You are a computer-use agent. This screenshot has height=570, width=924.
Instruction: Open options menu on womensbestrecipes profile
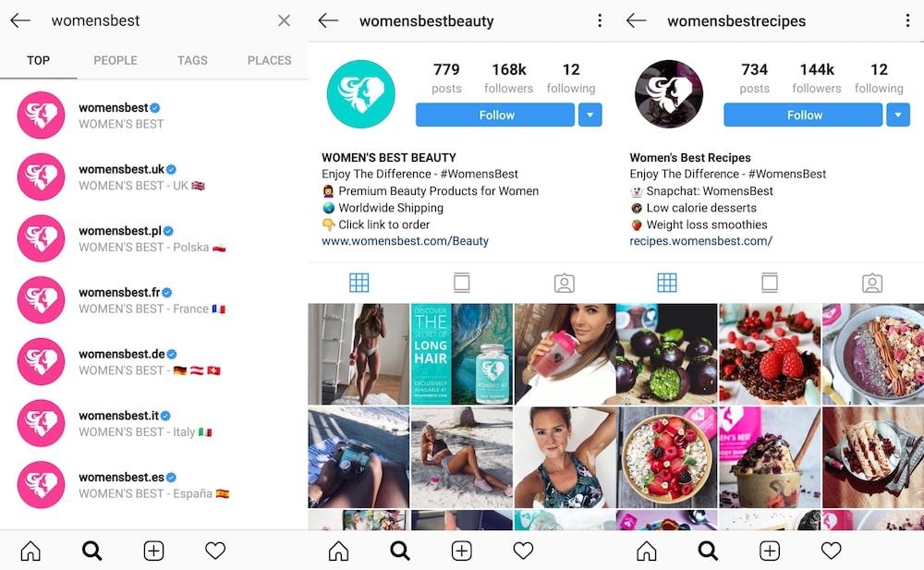907,20
